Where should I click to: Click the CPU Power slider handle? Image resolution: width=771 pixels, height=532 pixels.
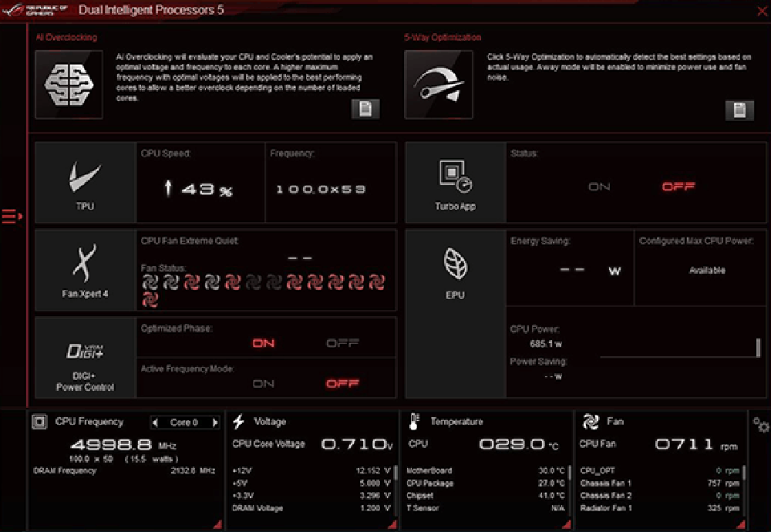[759, 348]
